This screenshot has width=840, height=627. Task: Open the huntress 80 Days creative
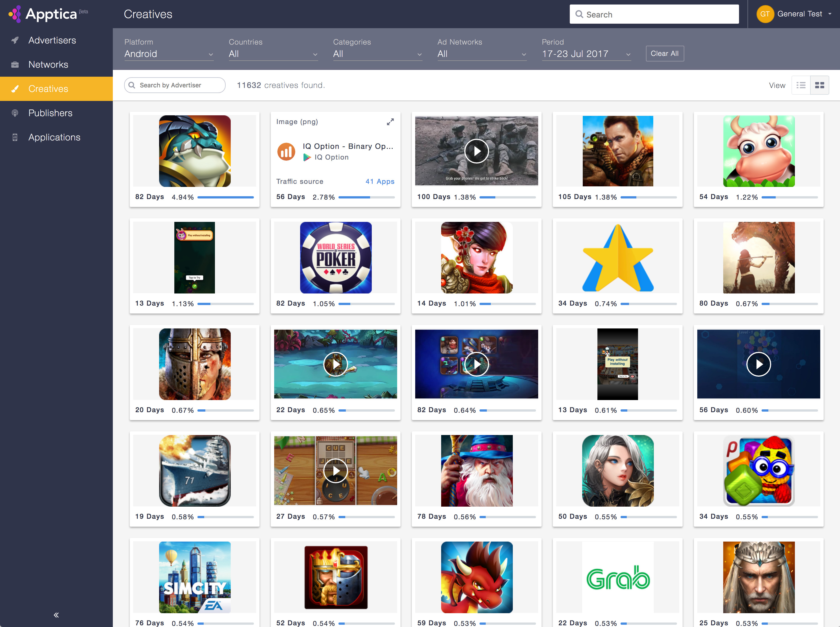tap(758, 258)
